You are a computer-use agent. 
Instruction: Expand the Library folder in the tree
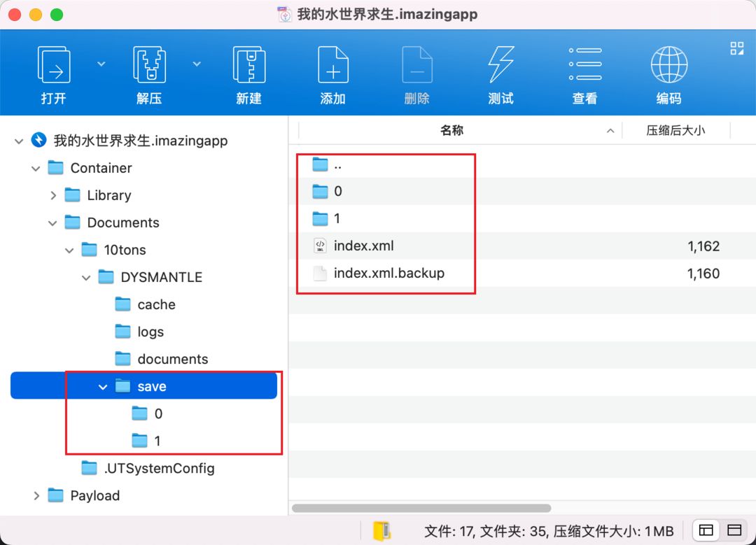coord(53,195)
